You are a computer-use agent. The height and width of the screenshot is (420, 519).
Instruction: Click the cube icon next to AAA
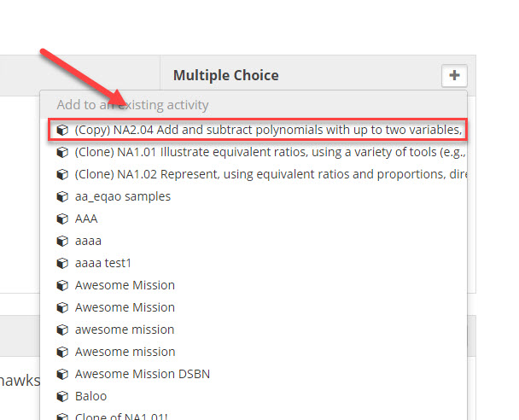pos(62,219)
